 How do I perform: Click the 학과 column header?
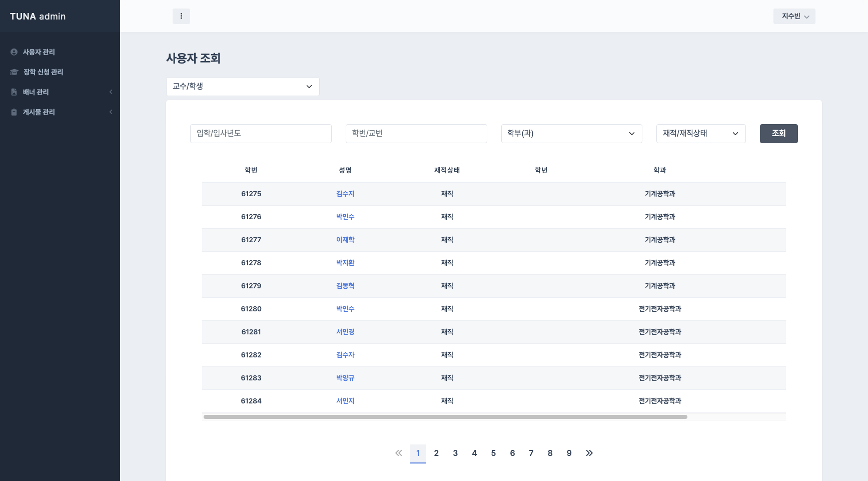(x=660, y=170)
